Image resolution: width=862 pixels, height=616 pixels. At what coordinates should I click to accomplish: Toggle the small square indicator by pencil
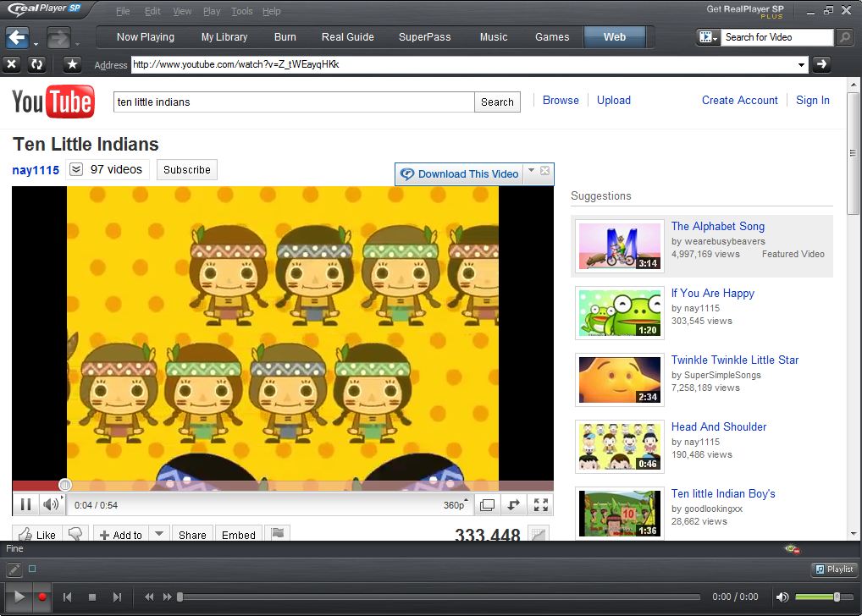pos(32,569)
